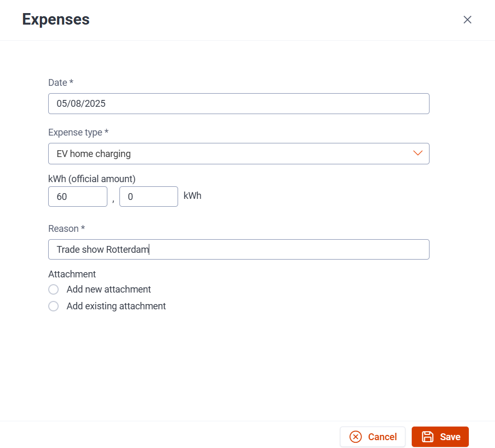Select the Add existing attachment radio button

(x=53, y=306)
